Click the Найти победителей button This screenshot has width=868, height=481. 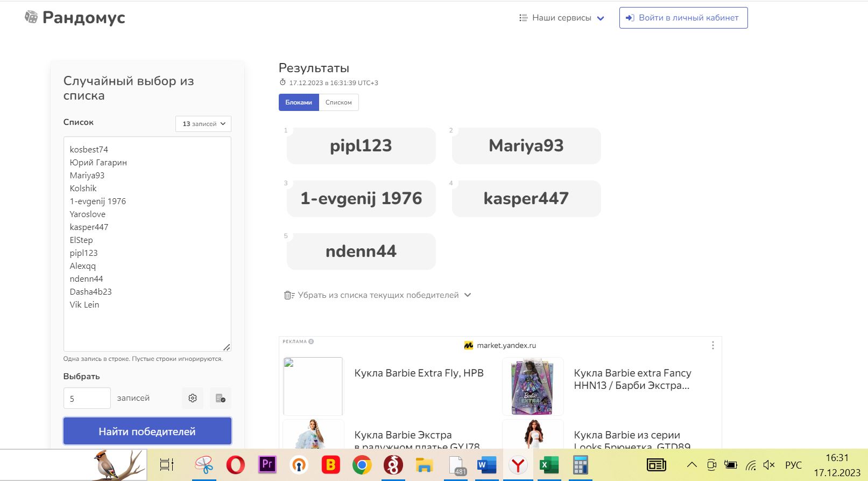click(x=147, y=431)
